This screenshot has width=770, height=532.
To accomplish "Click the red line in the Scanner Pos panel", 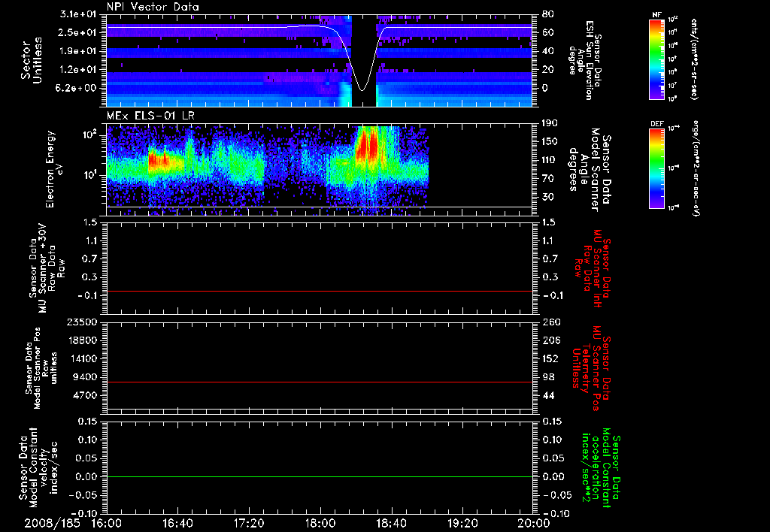I will pyautogui.click(x=319, y=382).
